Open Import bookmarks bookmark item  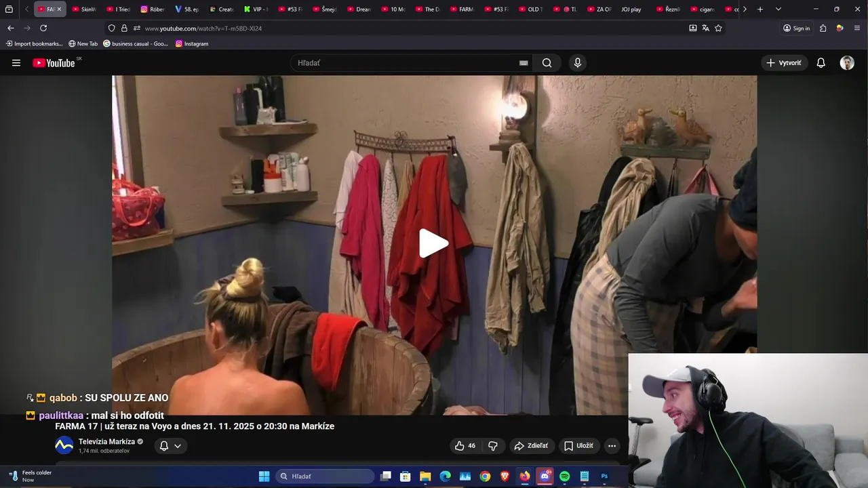click(34, 44)
